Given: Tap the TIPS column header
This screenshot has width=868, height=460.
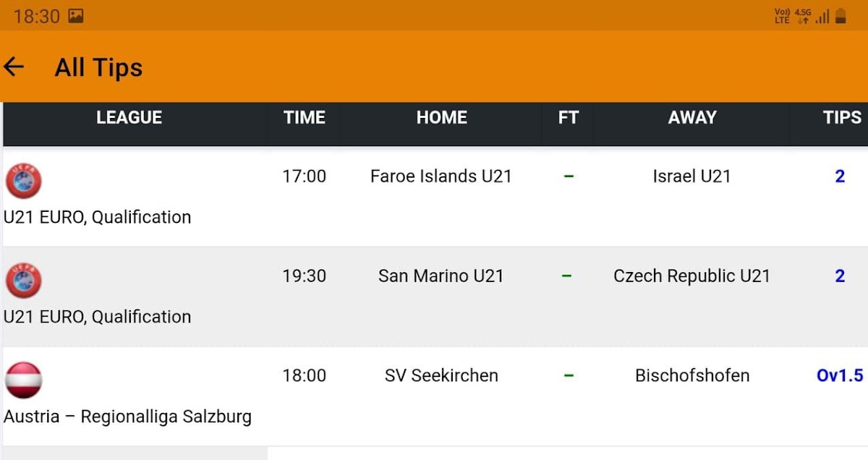Looking at the screenshot, I should click(x=842, y=118).
